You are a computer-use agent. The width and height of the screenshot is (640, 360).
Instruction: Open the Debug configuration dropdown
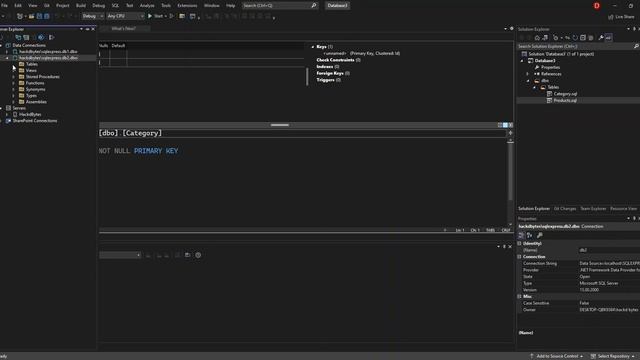coord(92,16)
